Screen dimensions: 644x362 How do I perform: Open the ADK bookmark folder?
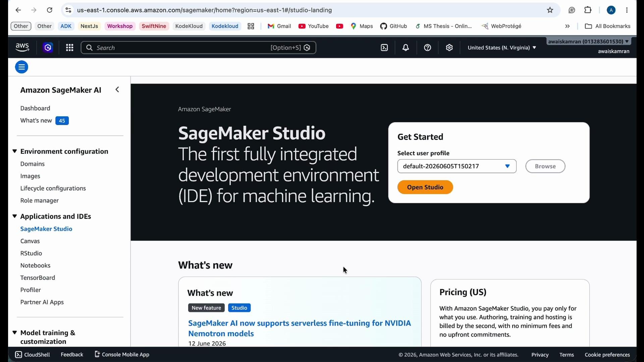(x=66, y=26)
